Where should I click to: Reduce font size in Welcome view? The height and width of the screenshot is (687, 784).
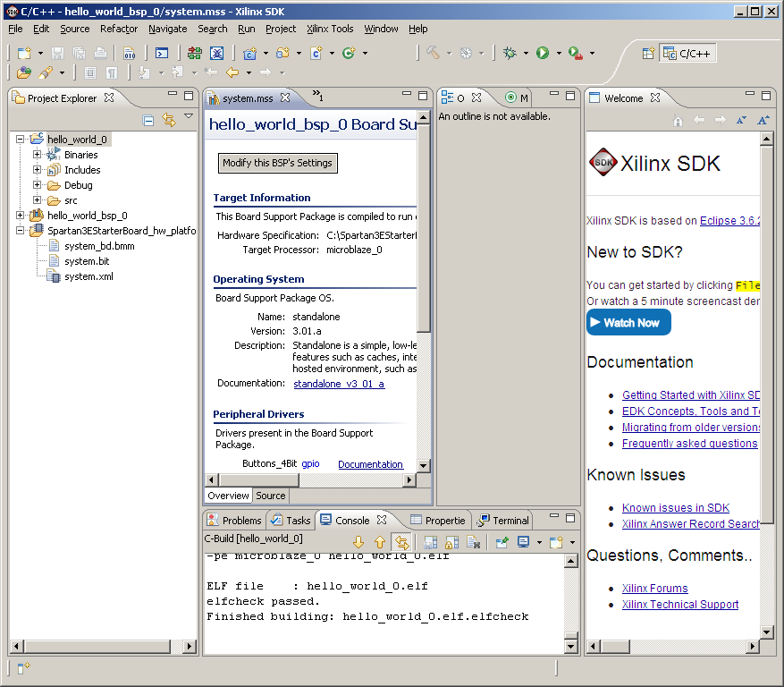click(x=741, y=120)
